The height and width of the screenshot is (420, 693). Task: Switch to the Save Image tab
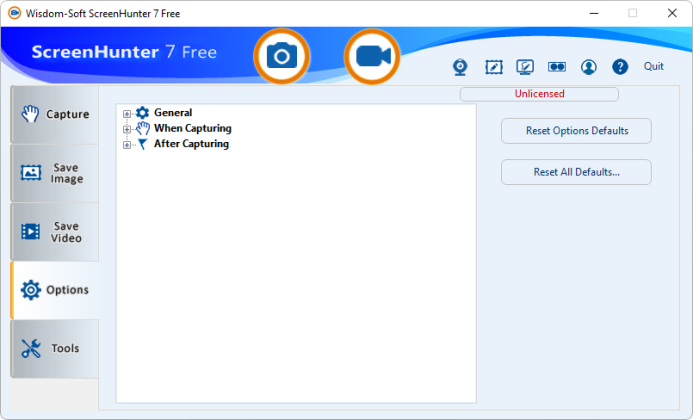(55, 173)
